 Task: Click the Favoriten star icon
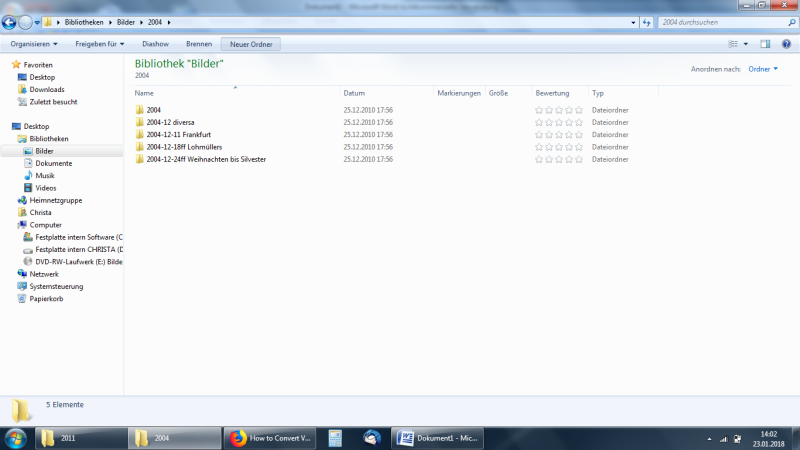16,64
